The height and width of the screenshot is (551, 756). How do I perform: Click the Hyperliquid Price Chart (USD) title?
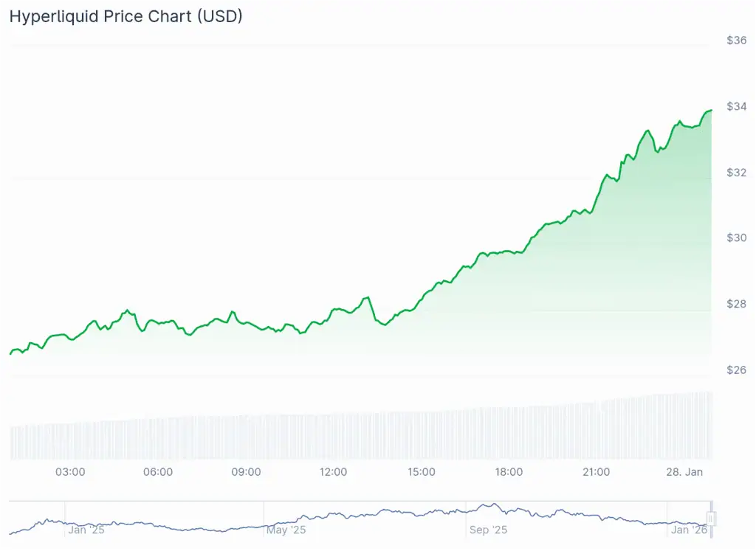126,16
